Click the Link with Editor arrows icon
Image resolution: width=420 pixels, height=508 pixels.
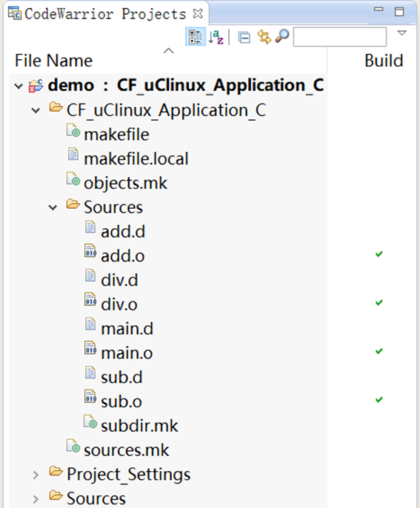point(264,36)
